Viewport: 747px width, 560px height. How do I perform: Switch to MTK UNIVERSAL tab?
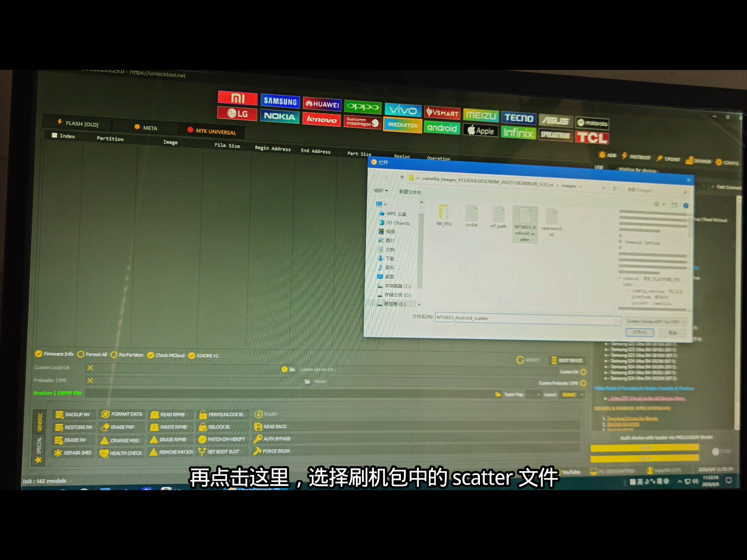tap(212, 131)
